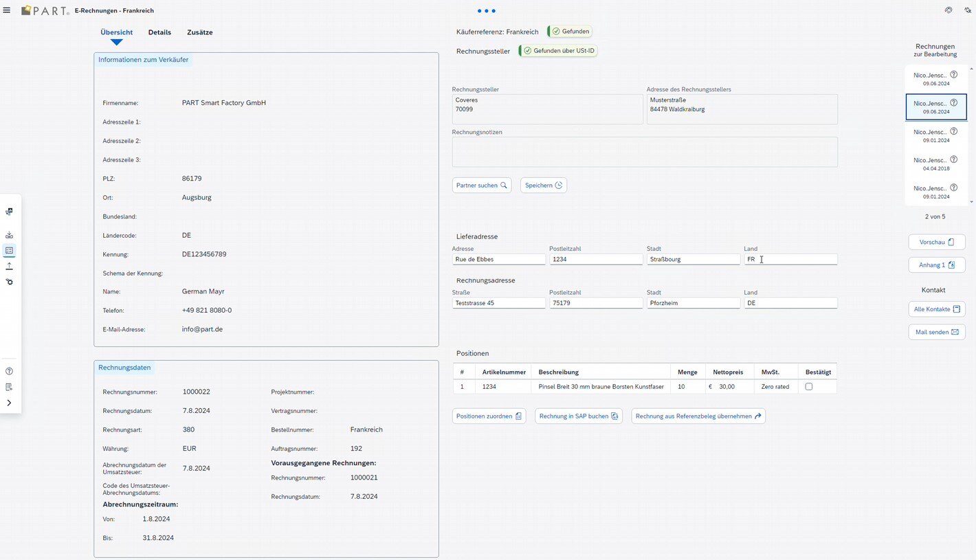
Task: Open Alle Kontakte button
Action: click(x=937, y=309)
